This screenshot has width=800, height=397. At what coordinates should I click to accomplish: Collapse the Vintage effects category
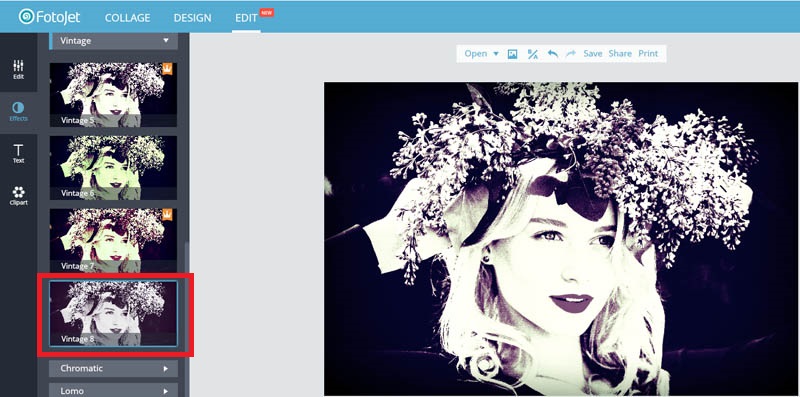(114, 41)
